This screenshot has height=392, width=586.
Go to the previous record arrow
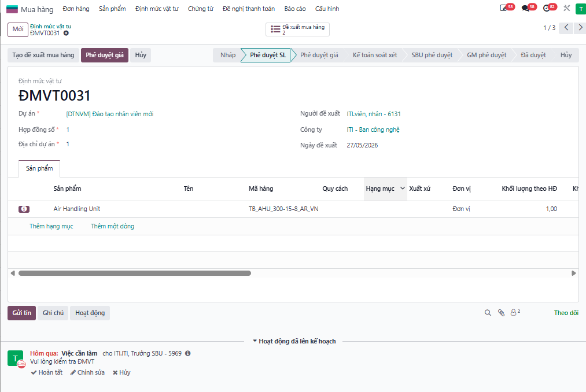click(x=566, y=28)
